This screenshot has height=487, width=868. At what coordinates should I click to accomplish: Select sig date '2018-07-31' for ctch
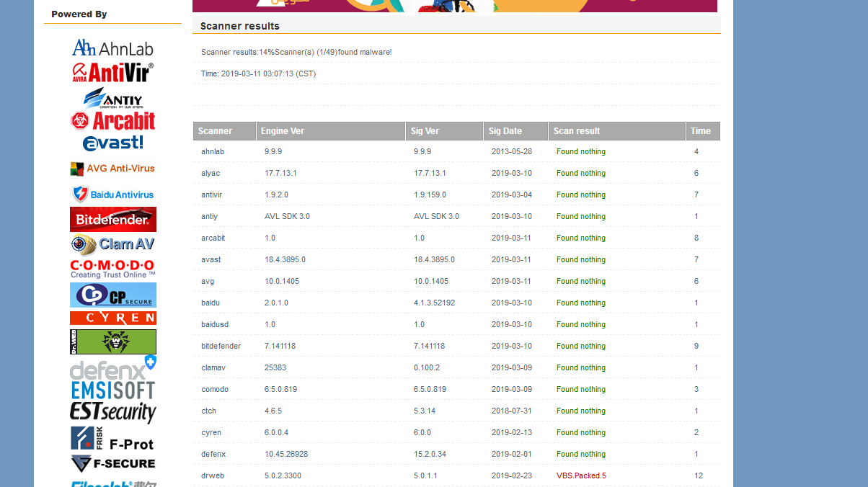tap(512, 411)
